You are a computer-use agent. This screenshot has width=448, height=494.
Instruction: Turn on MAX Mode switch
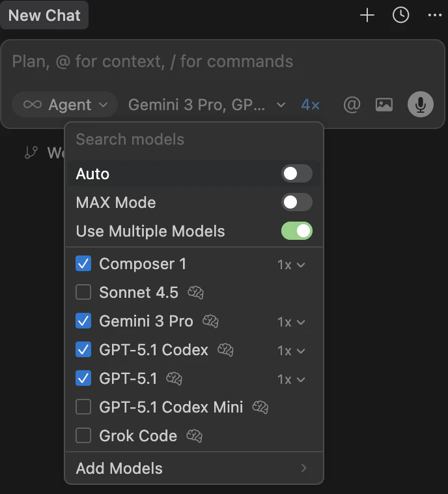[x=296, y=203]
